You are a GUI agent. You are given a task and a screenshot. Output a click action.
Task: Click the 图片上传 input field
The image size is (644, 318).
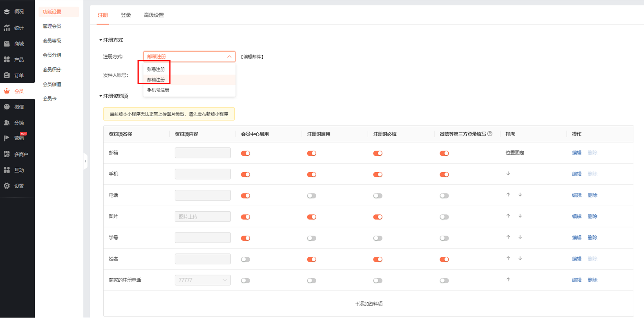[x=202, y=217]
